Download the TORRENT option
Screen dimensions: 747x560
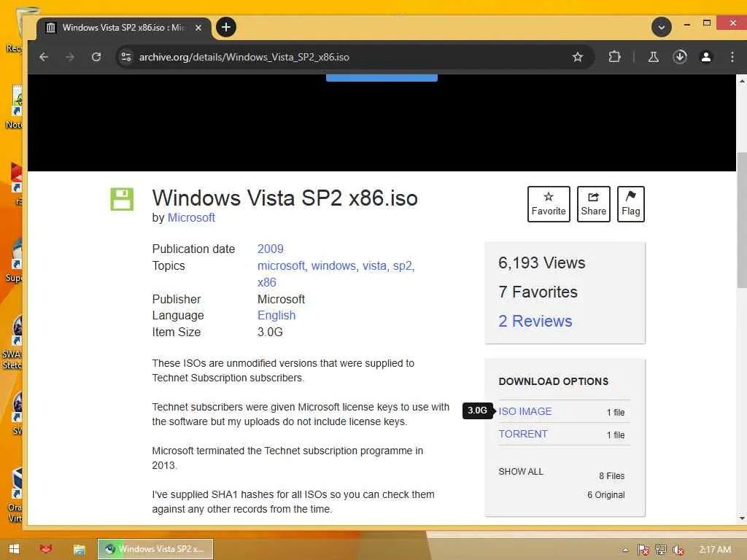pos(523,435)
